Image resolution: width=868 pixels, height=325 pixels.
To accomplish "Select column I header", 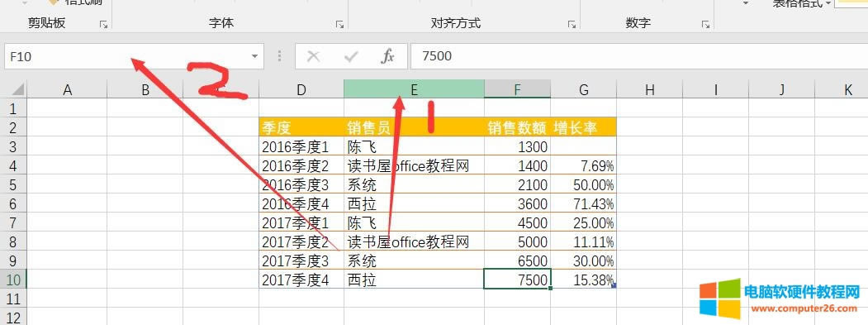I will coord(715,89).
